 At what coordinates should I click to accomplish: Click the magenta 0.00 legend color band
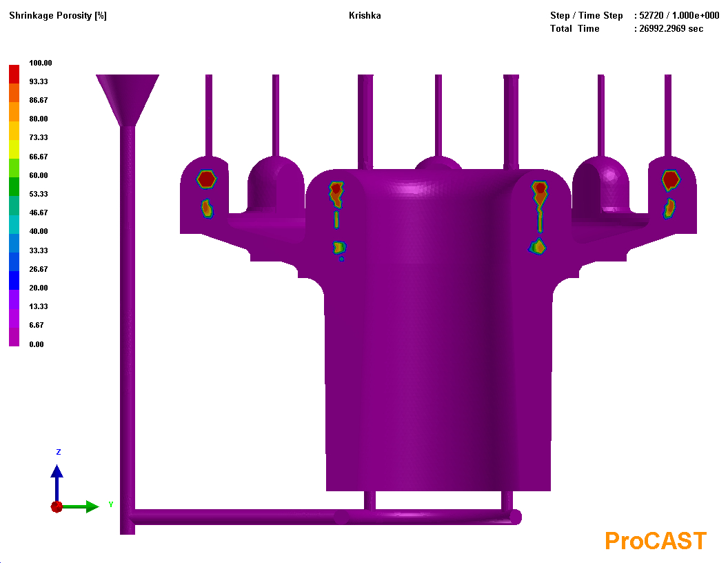[14, 337]
